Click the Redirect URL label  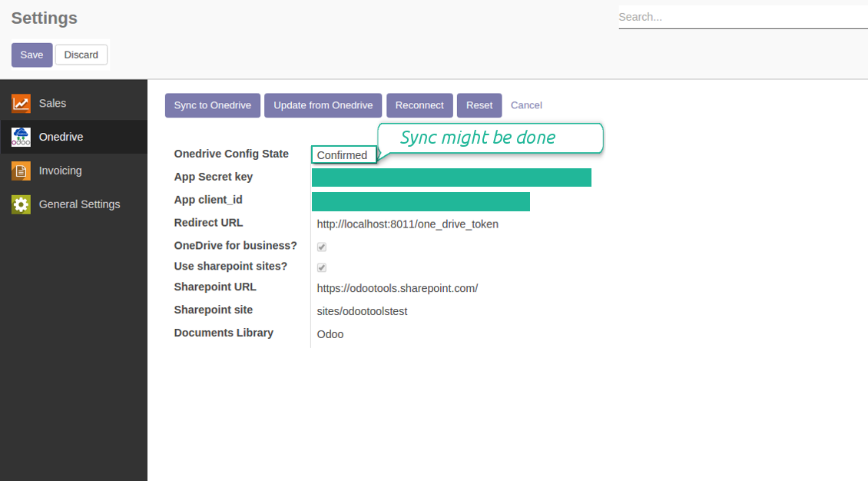click(x=209, y=223)
